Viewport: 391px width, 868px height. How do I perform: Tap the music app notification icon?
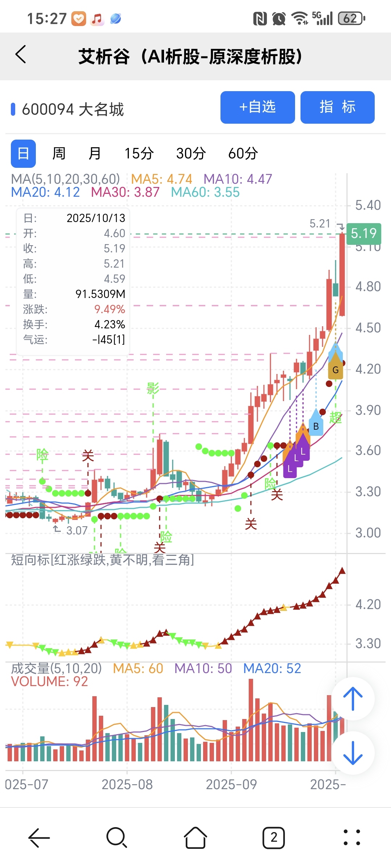[97, 19]
